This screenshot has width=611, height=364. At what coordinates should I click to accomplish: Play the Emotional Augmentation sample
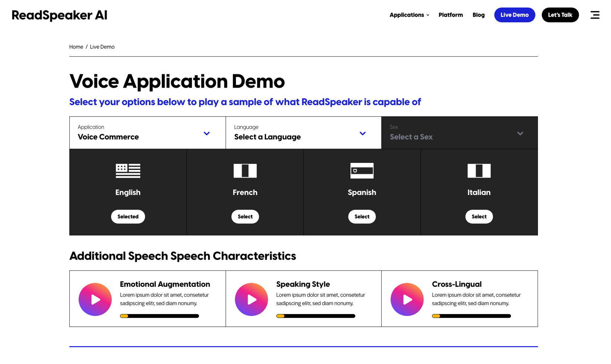95,299
